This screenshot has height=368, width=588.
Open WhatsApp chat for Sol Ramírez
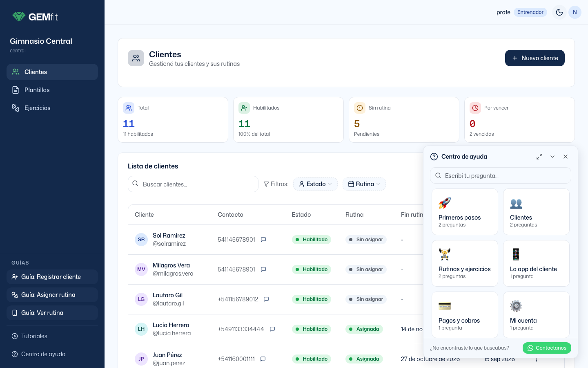click(x=263, y=240)
